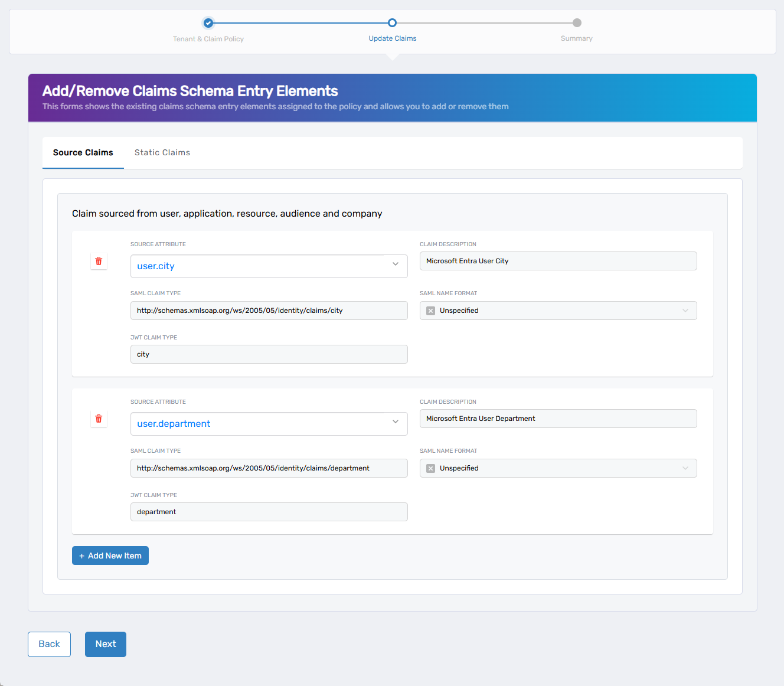Delete the user.department claim entry
The height and width of the screenshot is (686, 784).
point(99,419)
